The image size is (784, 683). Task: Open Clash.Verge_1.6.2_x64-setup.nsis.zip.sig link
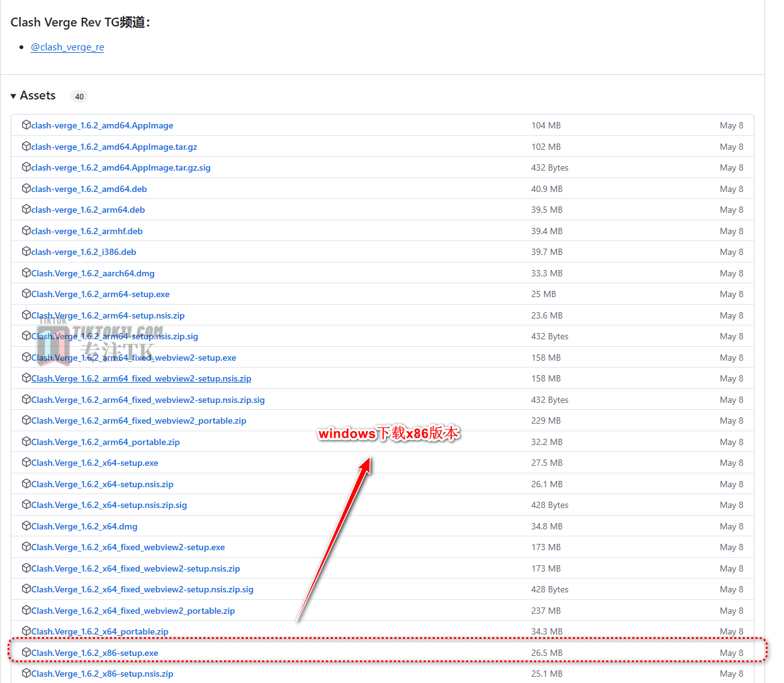(x=109, y=505)
